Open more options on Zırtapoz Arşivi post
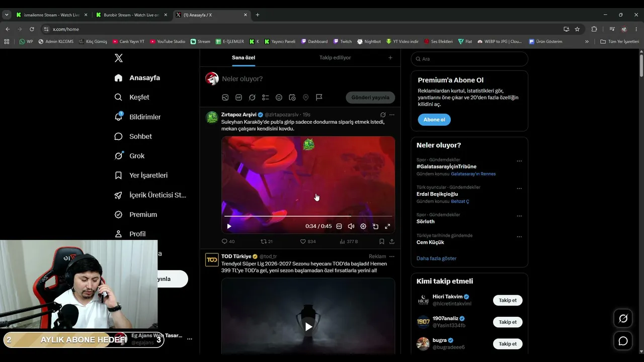Screen dimensions: 644x362 (x=392, y=115)
